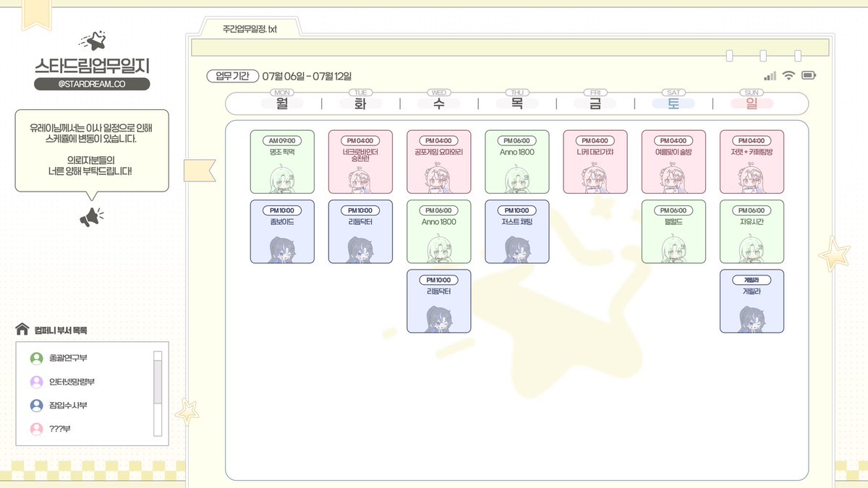Click the blue avatar icon for 잠입수사부
This screenshot has width=868, height=488.
pyautogui.click(x=36, y=406)
